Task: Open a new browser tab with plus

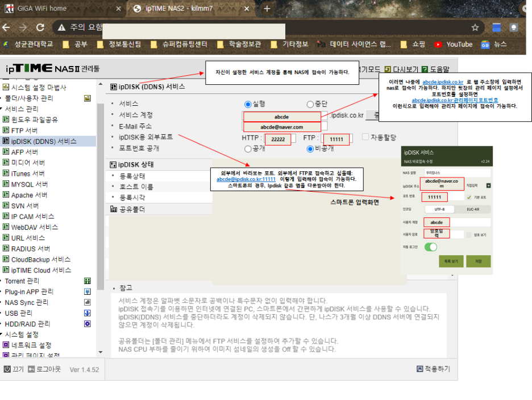Action: [x=267, y=9]
